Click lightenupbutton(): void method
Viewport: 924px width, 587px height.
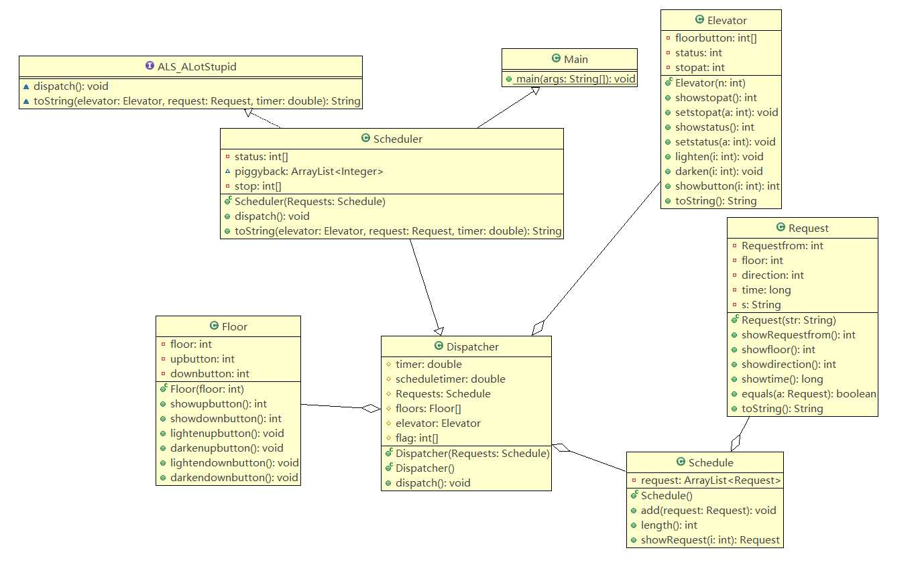click(x=228, y=433)
